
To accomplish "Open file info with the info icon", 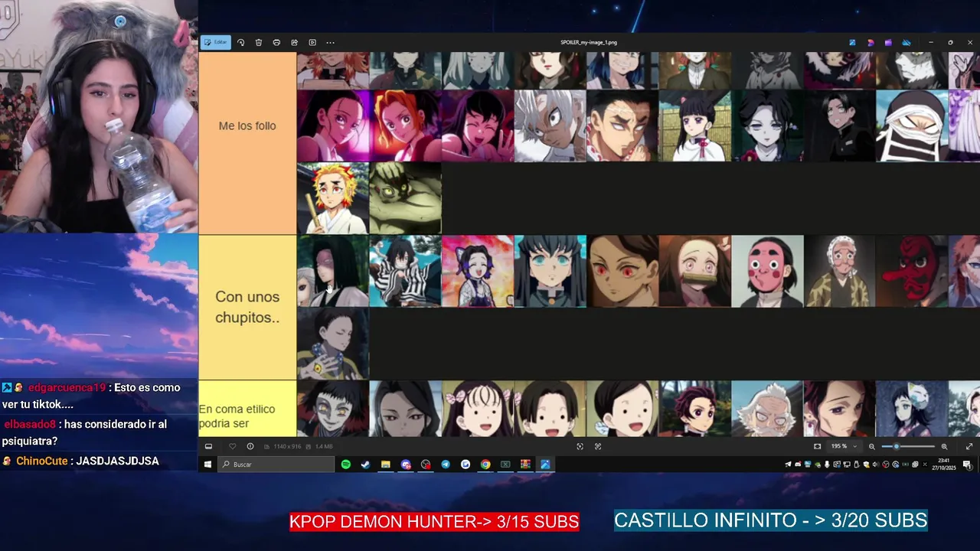I will click(x=250, y=446).
